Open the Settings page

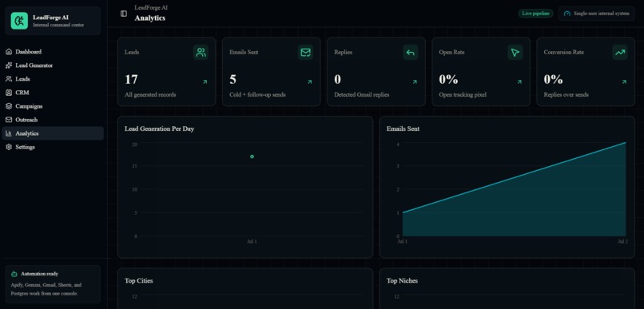coord(53,147)
